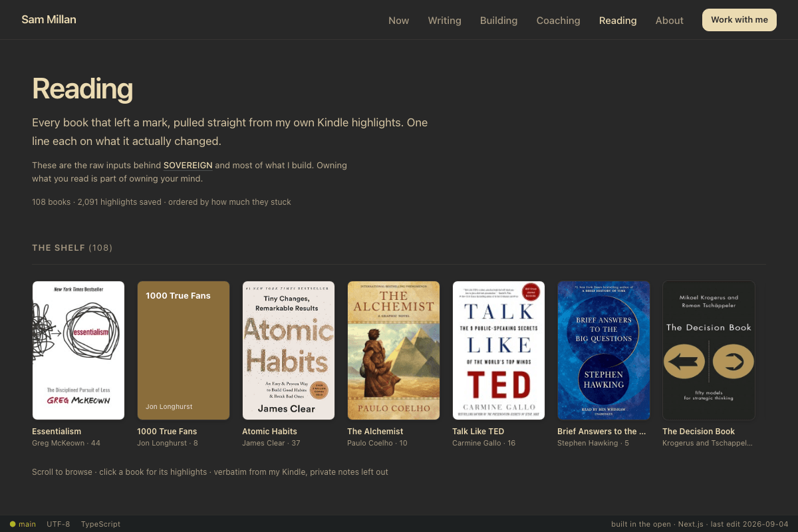
Task: Go to the Writing nav item
Action: pos(444,21)
